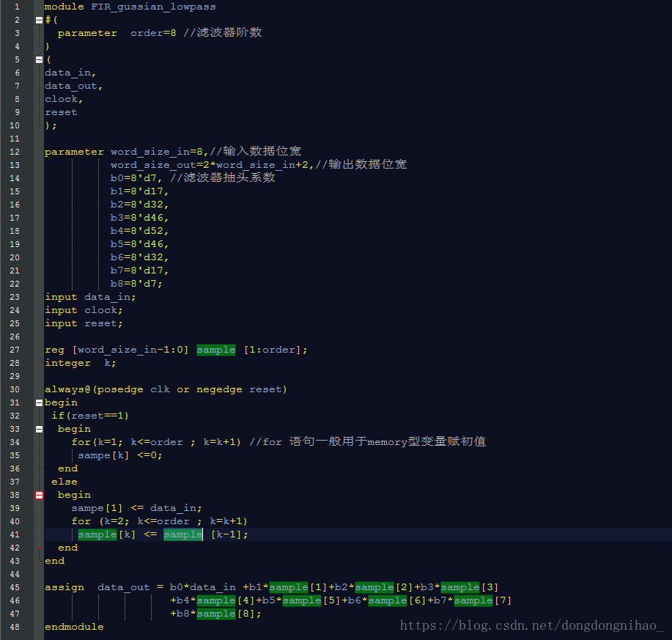672x640 pixels.
Task: Collapse the red fold marker on line 38
Action: 39,495
